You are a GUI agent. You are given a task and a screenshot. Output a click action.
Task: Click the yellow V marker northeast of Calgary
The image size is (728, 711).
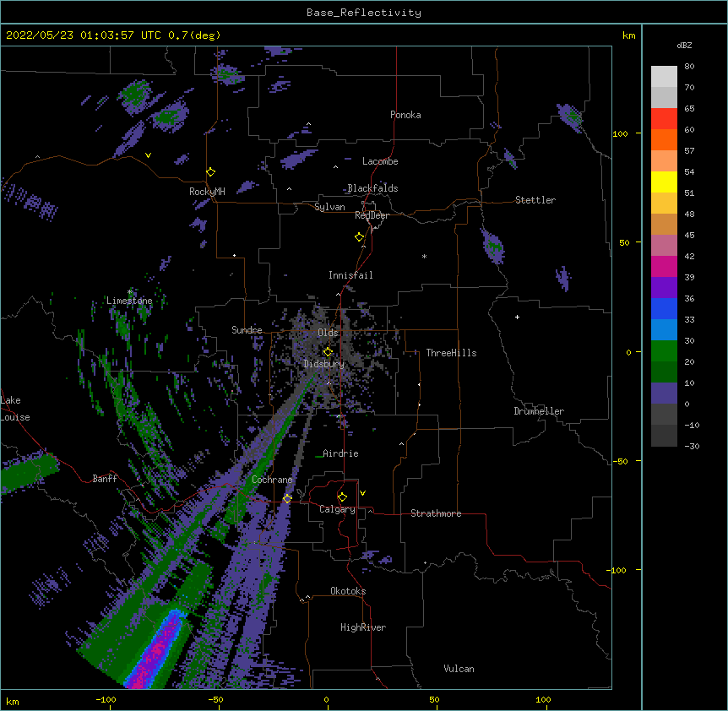point(362,493)
